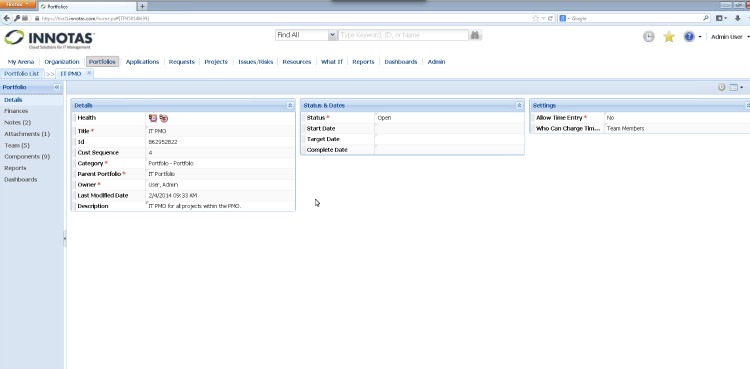The image size is (750, 369).
Task: Open Finances in the sidebar
Action: (16, 111)
